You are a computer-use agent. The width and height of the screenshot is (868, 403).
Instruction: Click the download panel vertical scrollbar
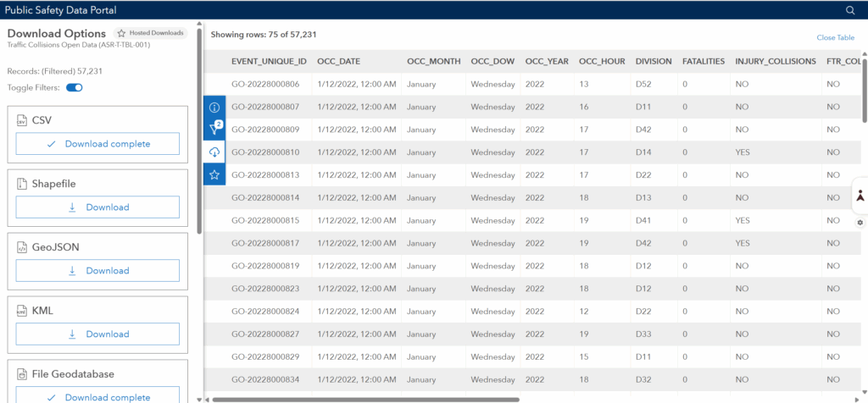click(x=199, y=135)
